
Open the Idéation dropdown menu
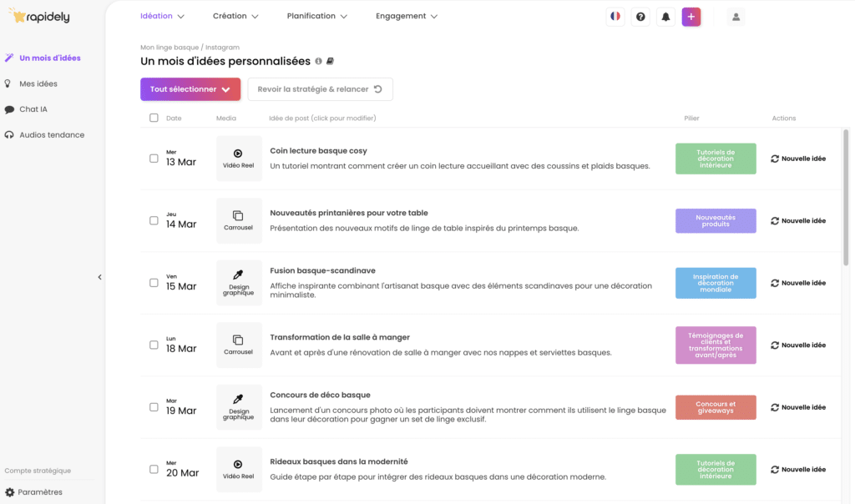(162, 16)
